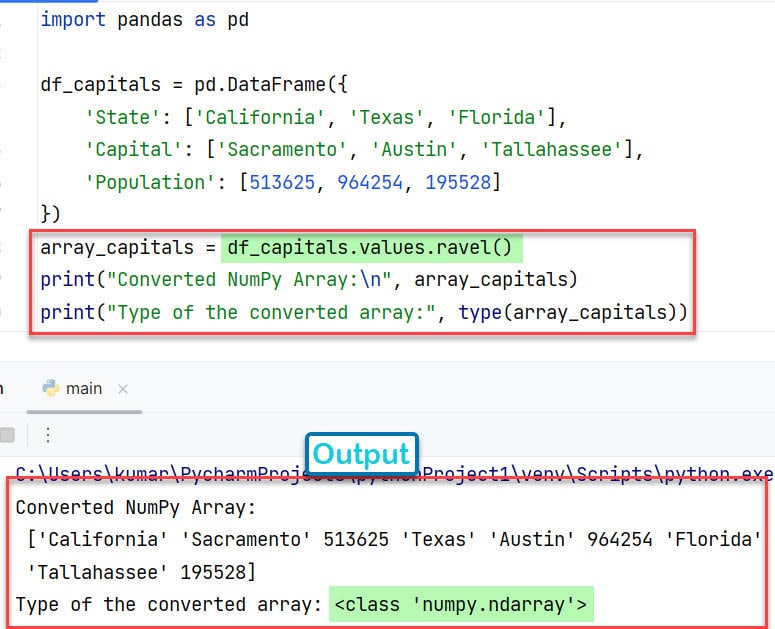The height and width of the screenshot is (629, 775).
Task: Click the stop square button in run toolbar
Action: coord(7,435)
